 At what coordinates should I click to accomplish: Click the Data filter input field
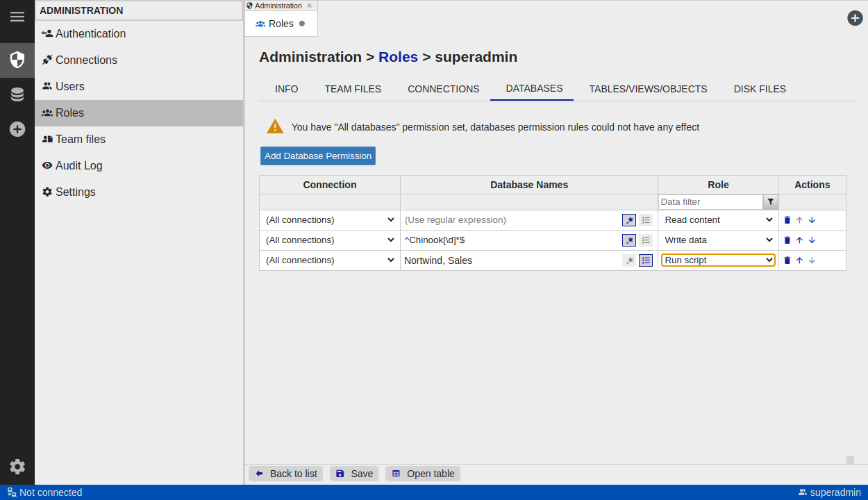click(x=710, y=202)
